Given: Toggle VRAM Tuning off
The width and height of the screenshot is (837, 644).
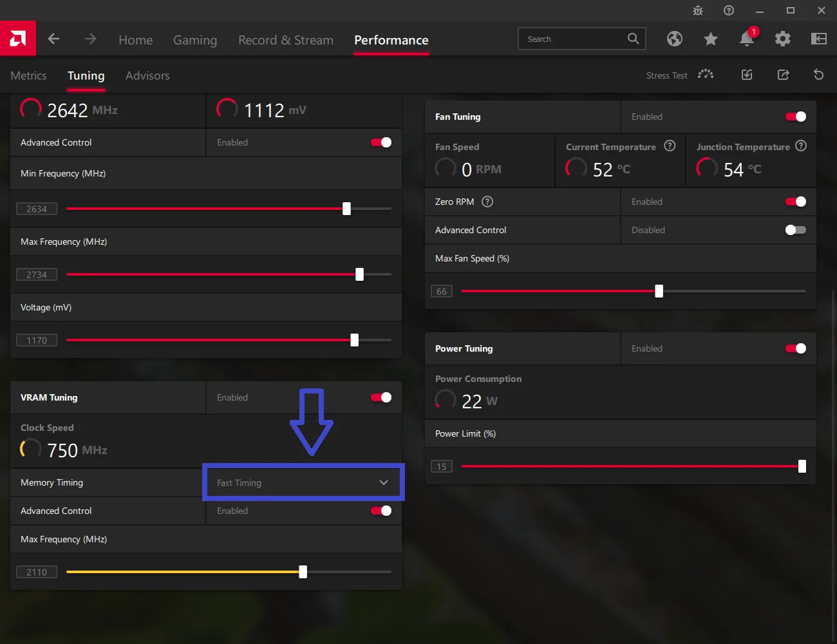Looking at the screenshot, I should pos(381,397).
